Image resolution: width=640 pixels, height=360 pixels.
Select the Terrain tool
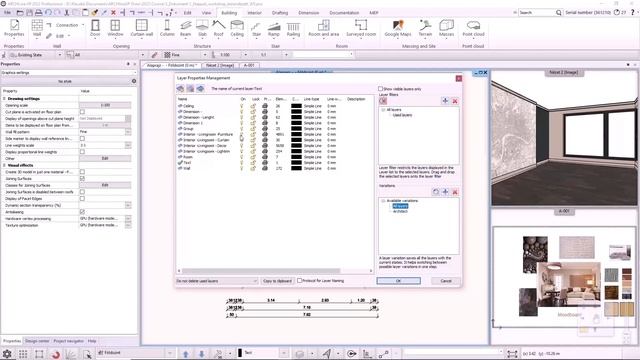point(425,28)
